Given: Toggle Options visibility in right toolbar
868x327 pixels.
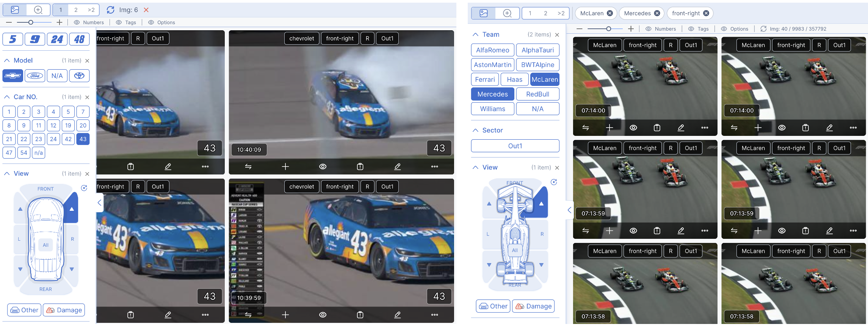Looking at the screenshot, I should 734,29.
